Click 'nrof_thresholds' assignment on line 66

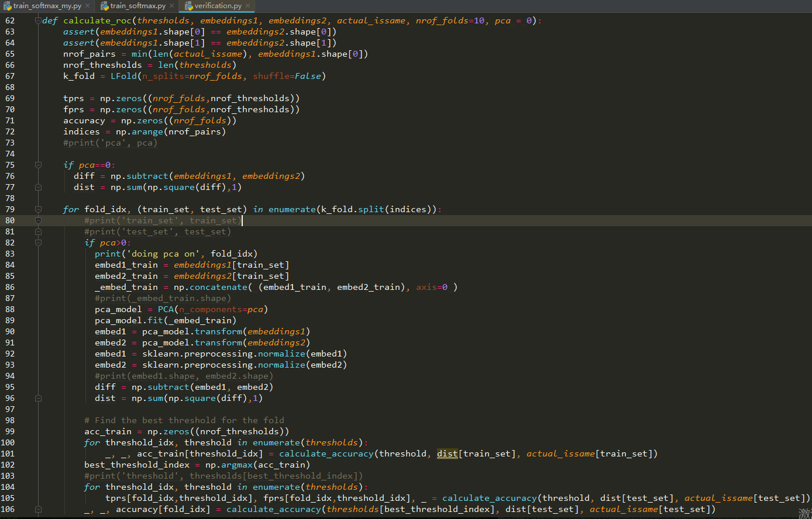pyautogui.click(x=102, y=65)
